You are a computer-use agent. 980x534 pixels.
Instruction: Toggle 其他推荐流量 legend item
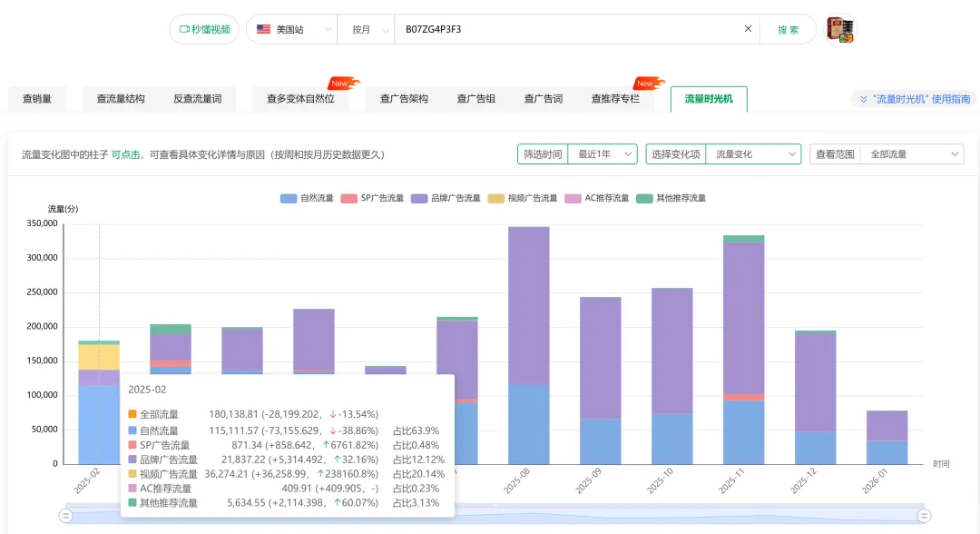click(x=671, y=198)
